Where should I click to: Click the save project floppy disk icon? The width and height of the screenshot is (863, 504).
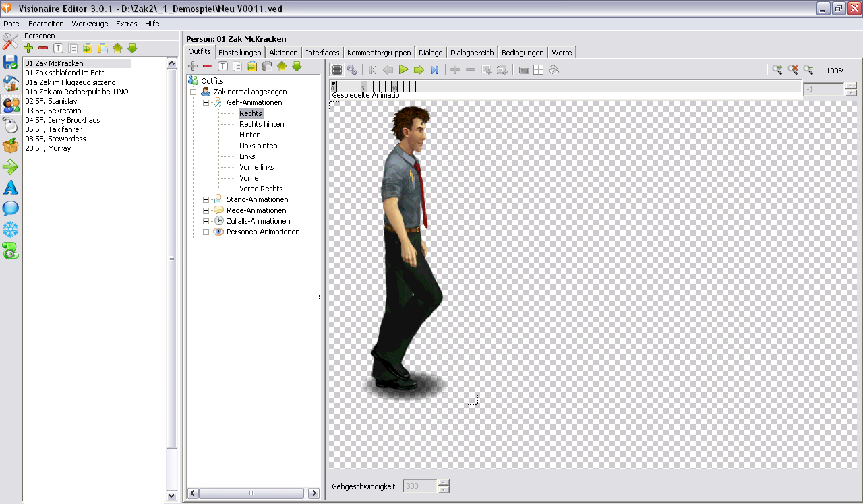10,63
